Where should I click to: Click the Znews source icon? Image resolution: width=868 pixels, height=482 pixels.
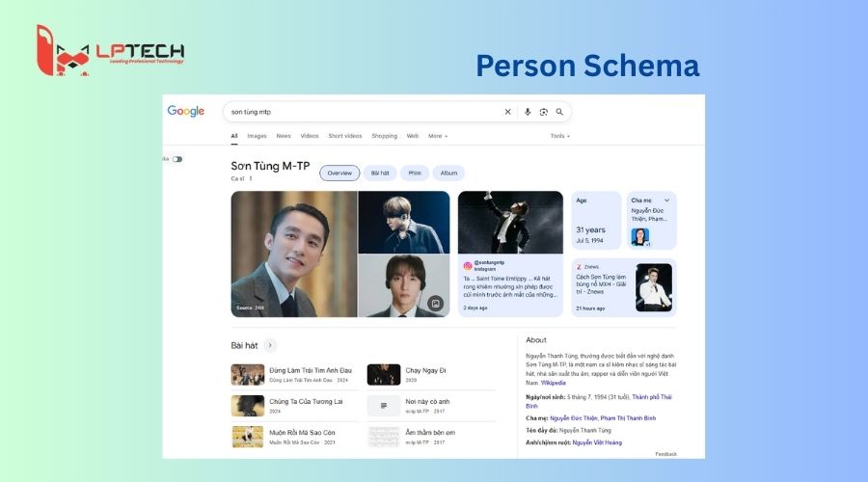point(579,267)
